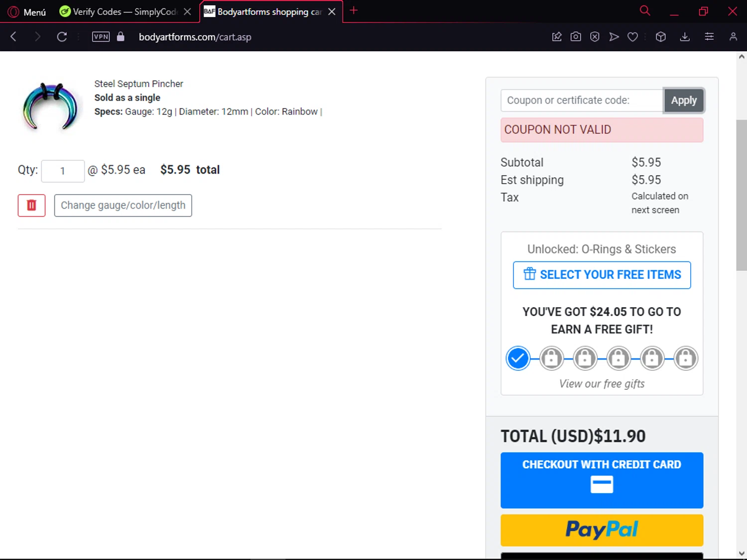Screen dimensions: 747x560
Task: Click the COUPON NOT VALID message
Action: 602,129
